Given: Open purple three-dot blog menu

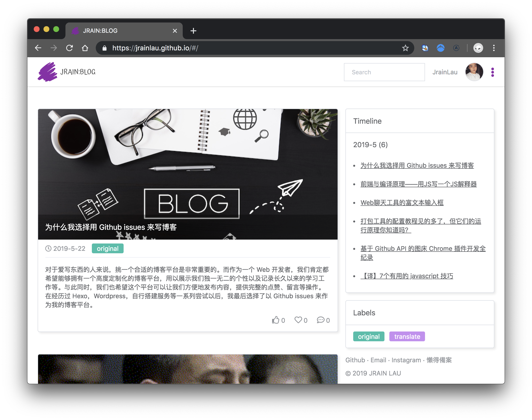Looking at the screenshot, I should pyautogui.click(x=492, y=72).
